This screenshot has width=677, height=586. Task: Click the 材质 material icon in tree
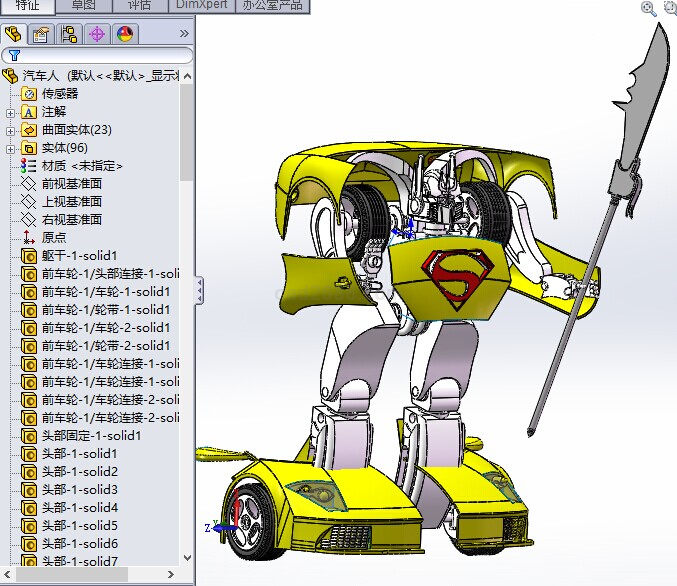[x=28, y=165]
